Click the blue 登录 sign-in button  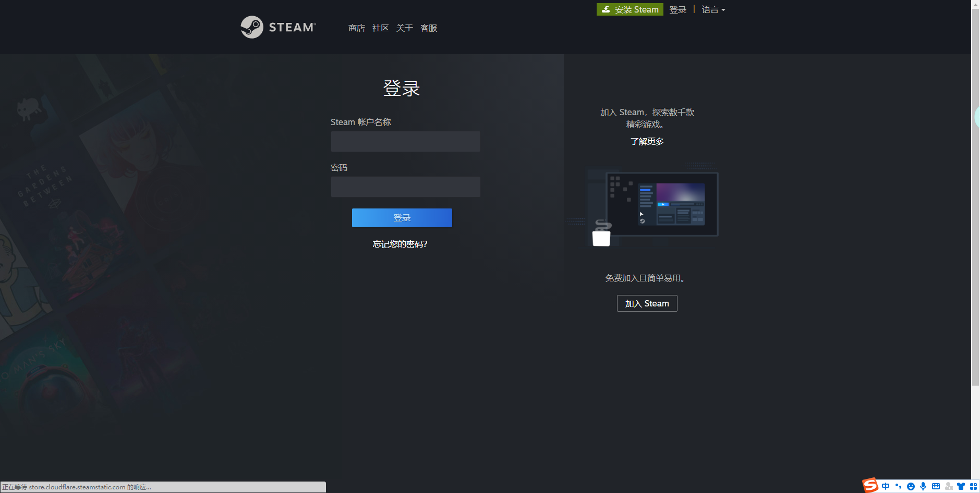pyautogui.click(x=402, y=218)
